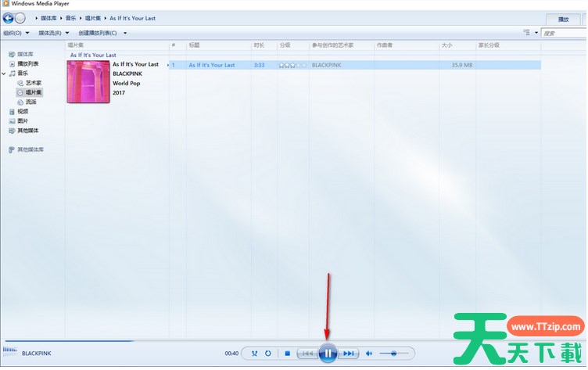Click the album year 2017
Screen dimensions: 588x370
coord(119,92)
